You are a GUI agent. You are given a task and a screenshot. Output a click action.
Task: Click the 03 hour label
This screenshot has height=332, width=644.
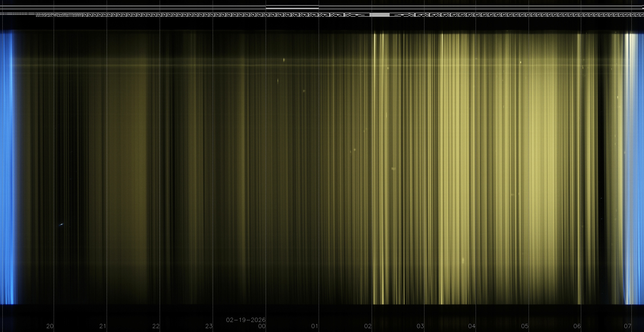[420, 326]
